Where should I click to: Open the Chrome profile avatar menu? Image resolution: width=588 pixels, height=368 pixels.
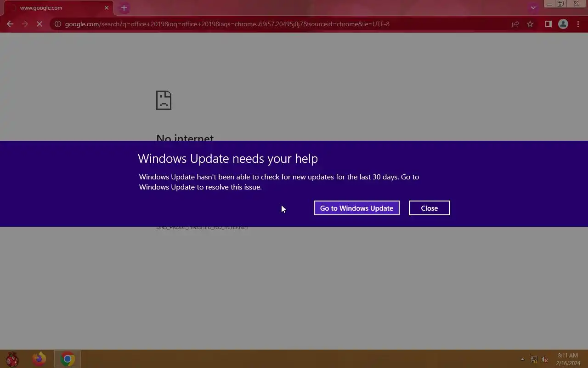point(563,24)
